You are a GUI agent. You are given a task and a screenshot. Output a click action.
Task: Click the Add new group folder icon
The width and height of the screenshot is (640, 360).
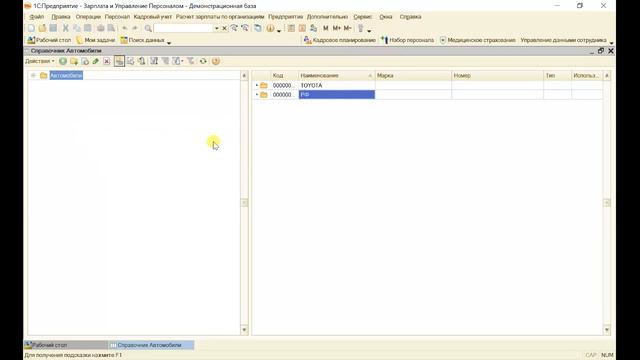[x=74, y=61]
